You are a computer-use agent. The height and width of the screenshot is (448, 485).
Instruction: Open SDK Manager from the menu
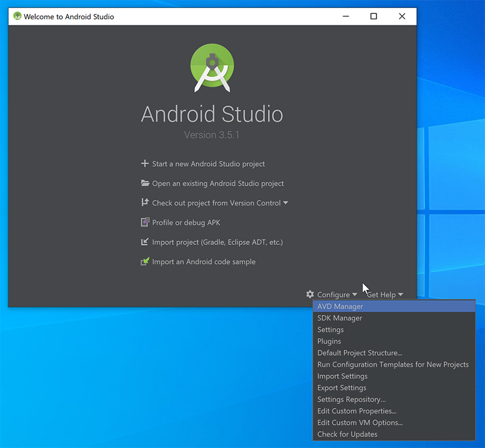(394, 318)
